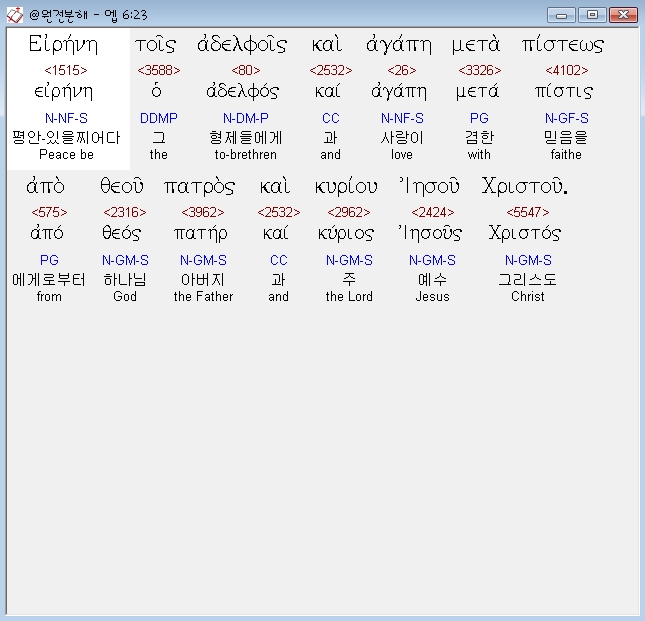Close the 원전분해 window

(x=623, y=15)
